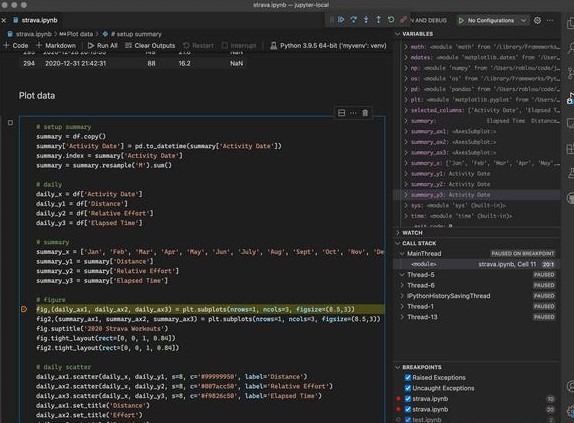The height and width of the screenshot is (423, 574).
Task: Open the cell toolbar more actions menu
Action: tap(353, 113)
